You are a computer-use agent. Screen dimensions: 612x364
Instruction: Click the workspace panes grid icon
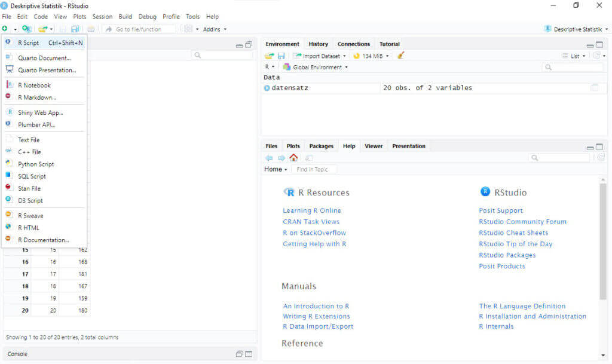pos(188,29)
